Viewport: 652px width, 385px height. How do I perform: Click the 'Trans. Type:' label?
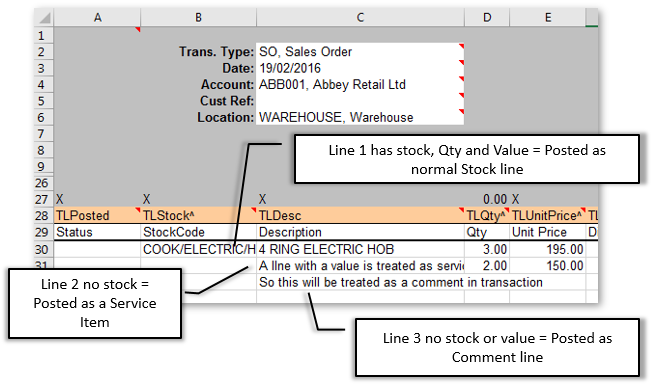(216, 52)
